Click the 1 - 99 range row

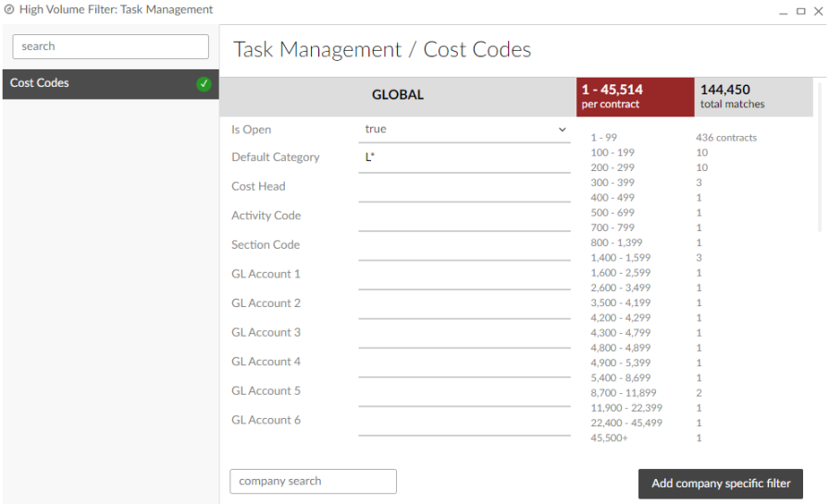click(604, 138)
